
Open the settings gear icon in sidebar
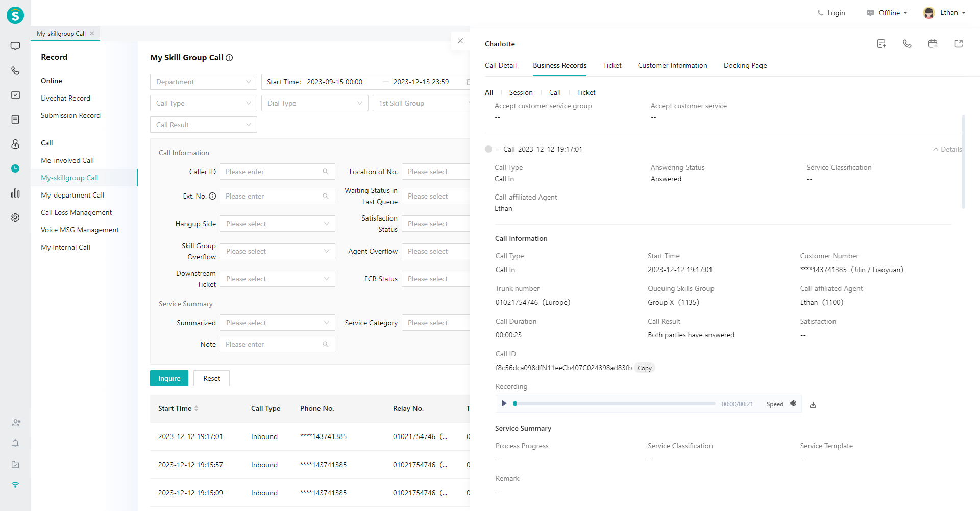[x=15, y=217]
